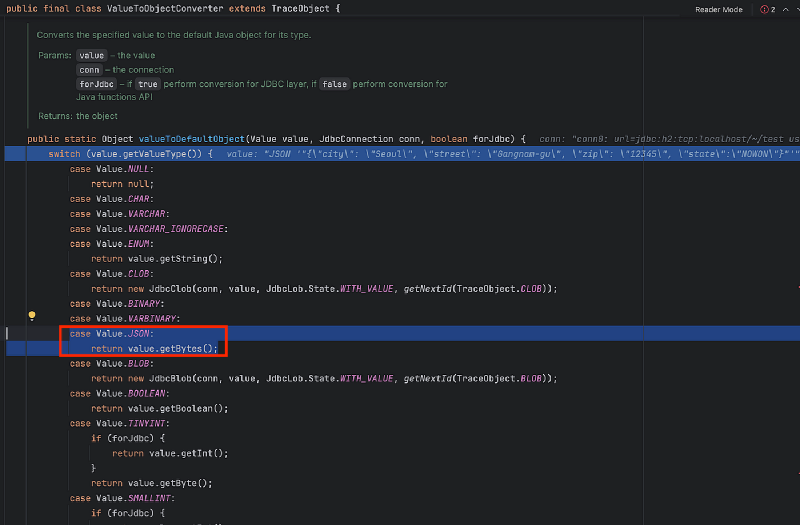800x525 pixels.
Task: Click TraceObject.BLOB argument in getNextId call
Action: [x=499, y=379]
